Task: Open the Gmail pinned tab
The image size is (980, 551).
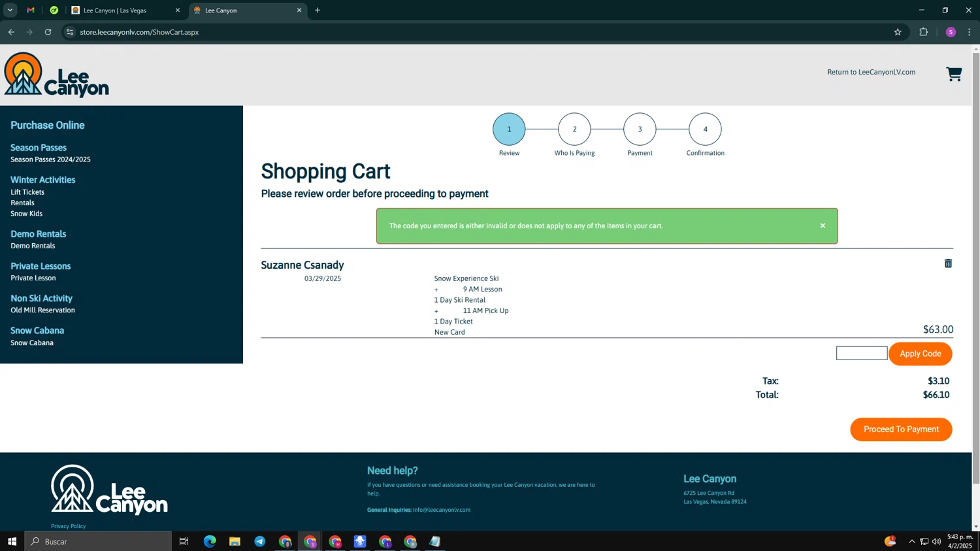Action: (x=31, y=10)
